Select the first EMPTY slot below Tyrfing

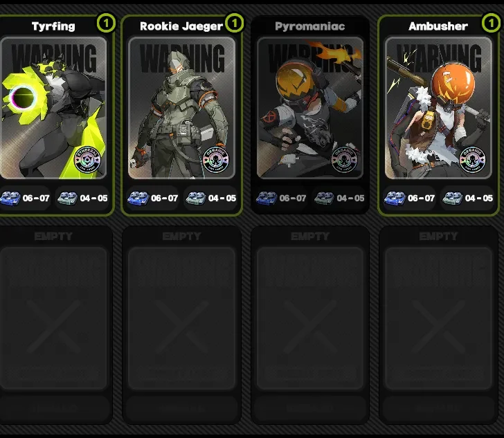point(54,325)
